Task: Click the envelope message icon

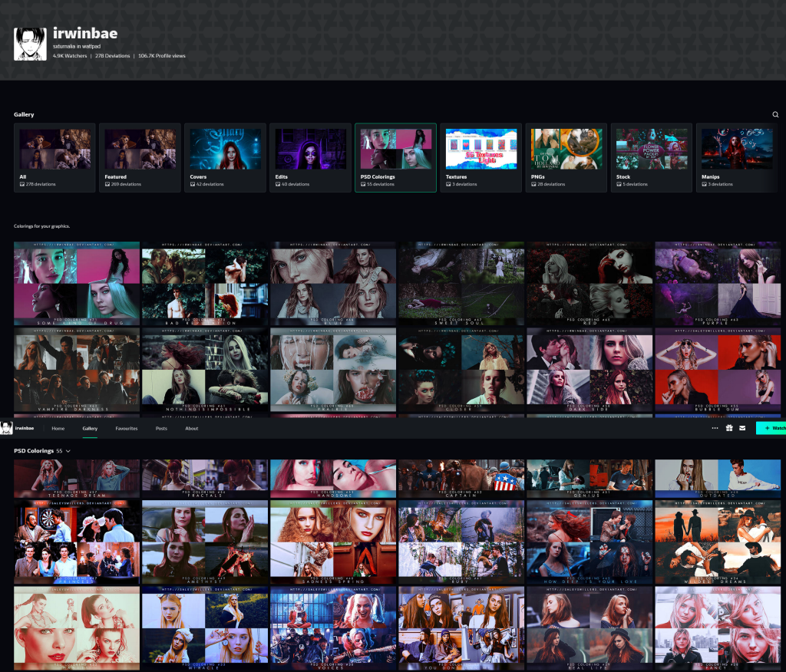Action: (x=742, y=428)
